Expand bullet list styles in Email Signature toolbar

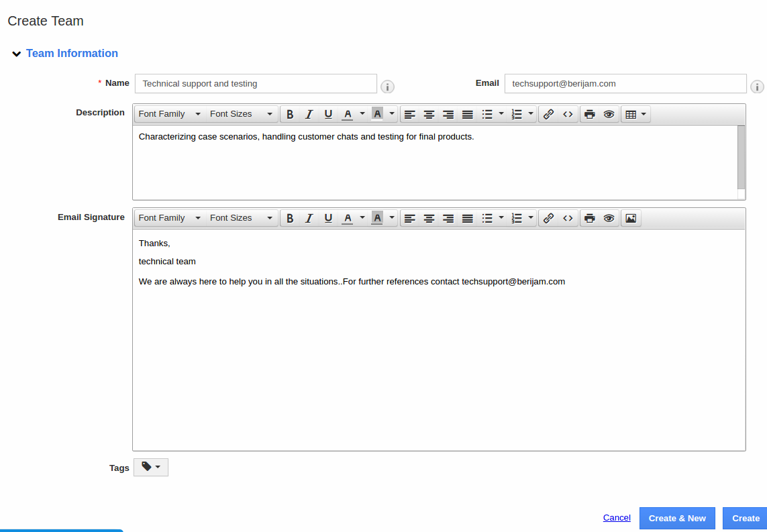(501, 218)
